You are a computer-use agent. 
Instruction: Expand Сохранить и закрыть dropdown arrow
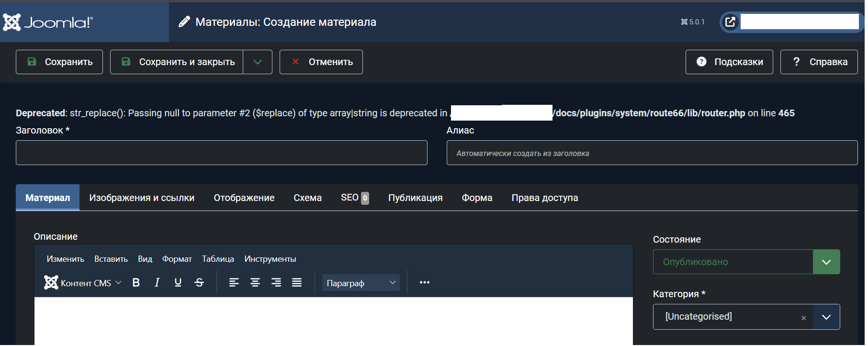(x=258, y=62)
